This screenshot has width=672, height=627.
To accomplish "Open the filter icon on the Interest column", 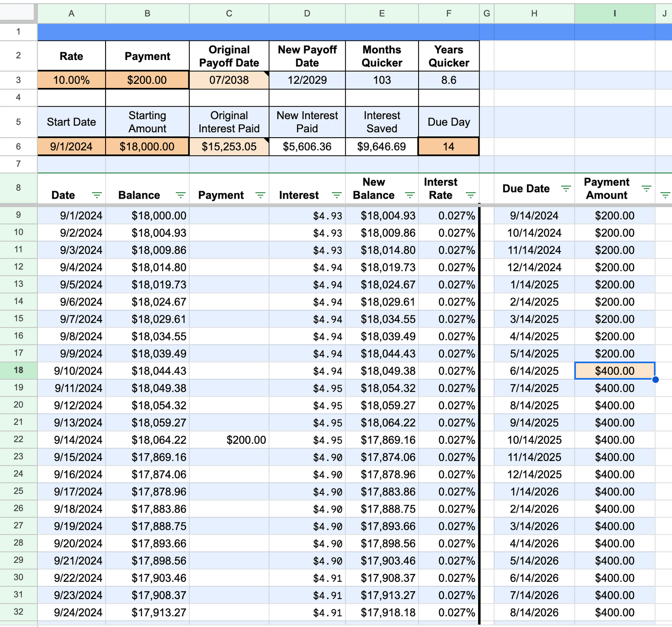I will (336, 195).
